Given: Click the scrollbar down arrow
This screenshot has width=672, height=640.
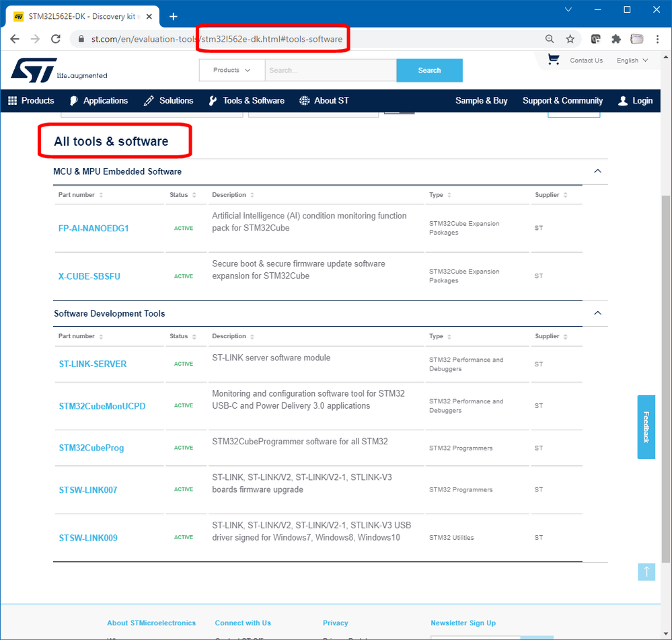Looking at the screenshot, I should pos(666,634).
